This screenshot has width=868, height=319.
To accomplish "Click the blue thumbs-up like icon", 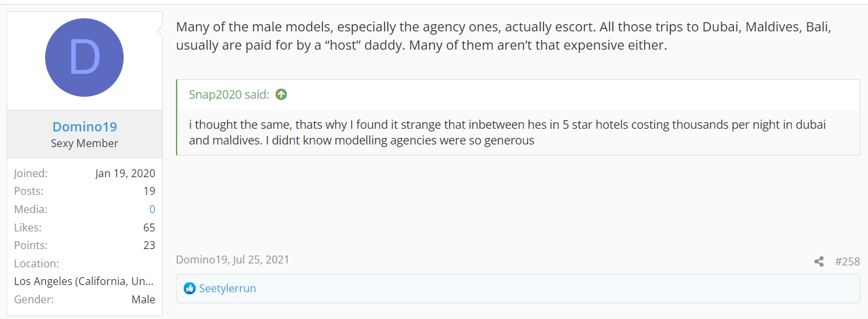I will coord(190,288).
